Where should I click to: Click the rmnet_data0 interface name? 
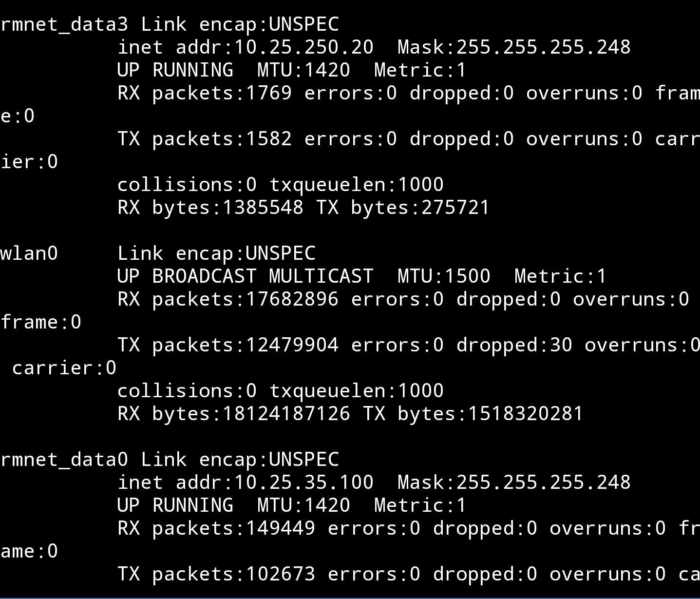pyautogui.click(x=64, y=460)
